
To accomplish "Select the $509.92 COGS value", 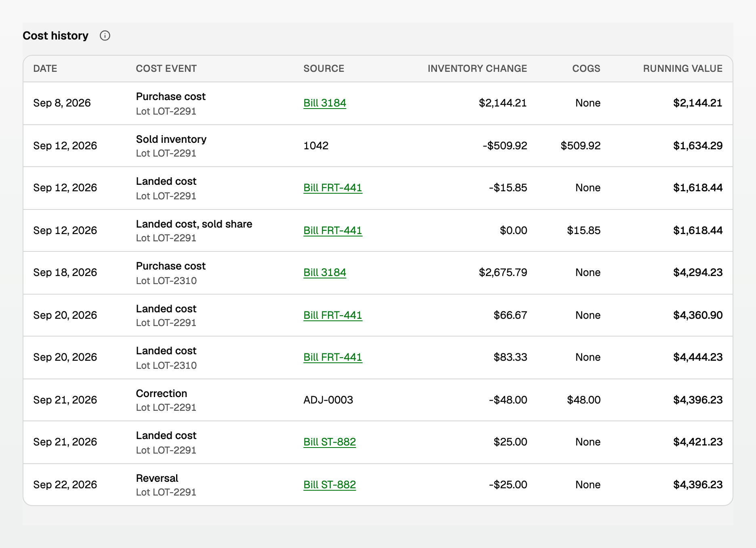I will 580,146.
